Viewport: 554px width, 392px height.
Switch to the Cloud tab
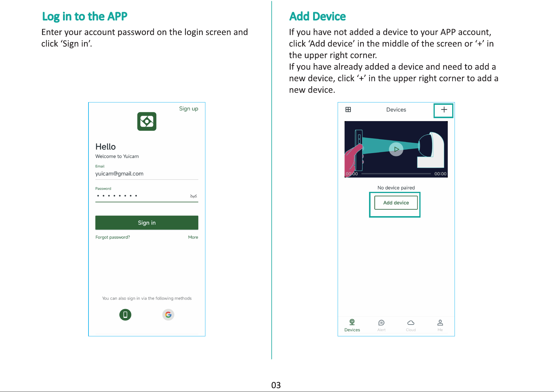coord(411,325)
